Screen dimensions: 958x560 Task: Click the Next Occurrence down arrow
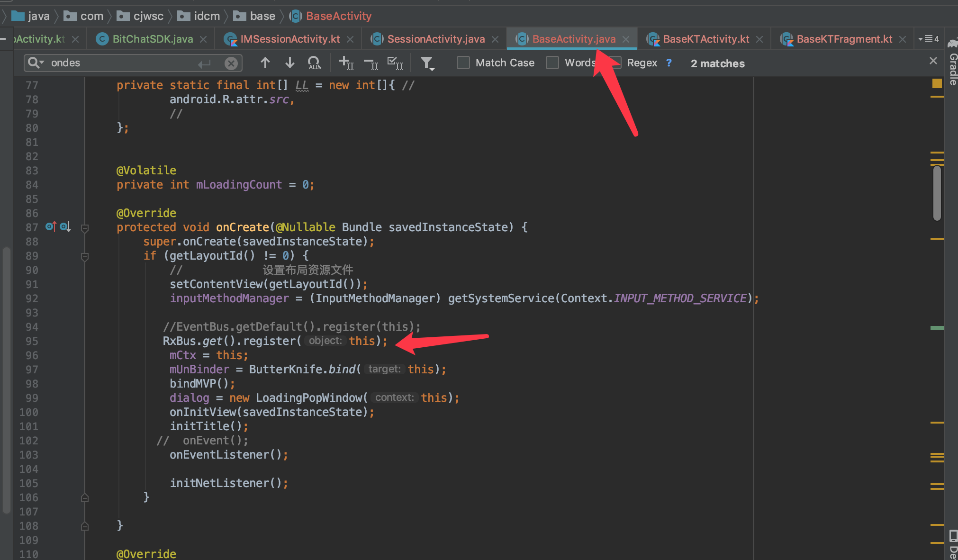click(x=289, y=63)
